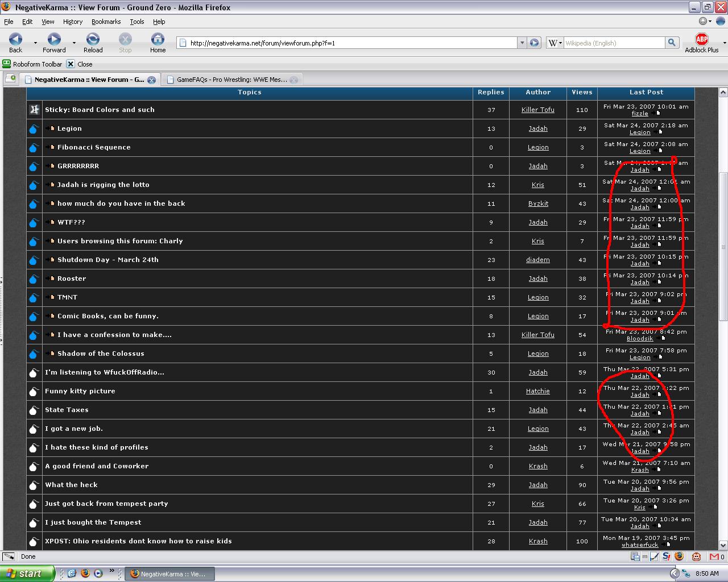Switch to the GameFAQs Pro Wrestling tab
The width and height of the screenshot is (728, 582).
tap(231, 80)
